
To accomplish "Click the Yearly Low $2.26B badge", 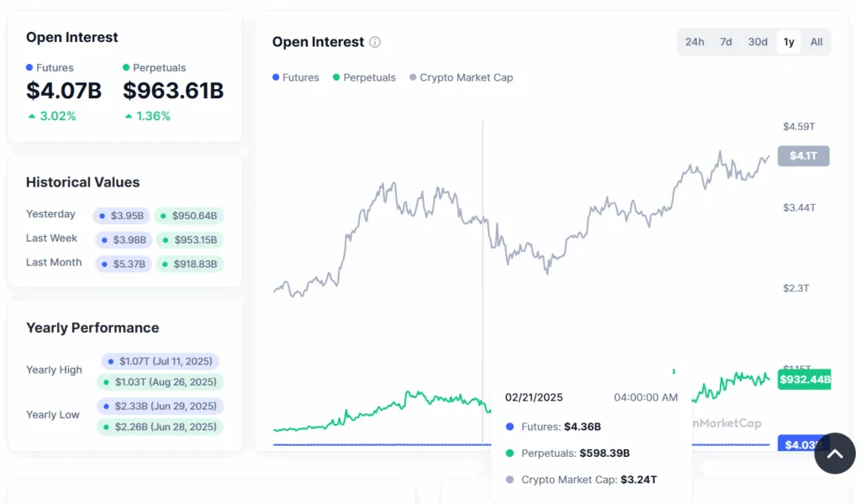I will 160,427.
